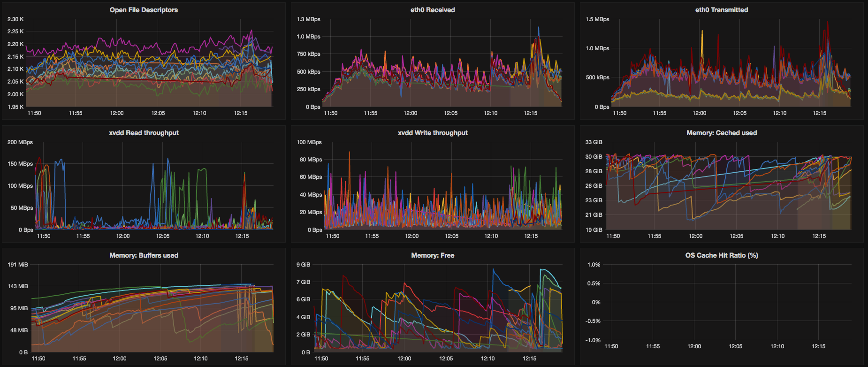Image resolution: width=868 pixels, height=367 pixels.
Task: Click 500 kBps in eth0 Transmitted panel
Action: (597, 77)
